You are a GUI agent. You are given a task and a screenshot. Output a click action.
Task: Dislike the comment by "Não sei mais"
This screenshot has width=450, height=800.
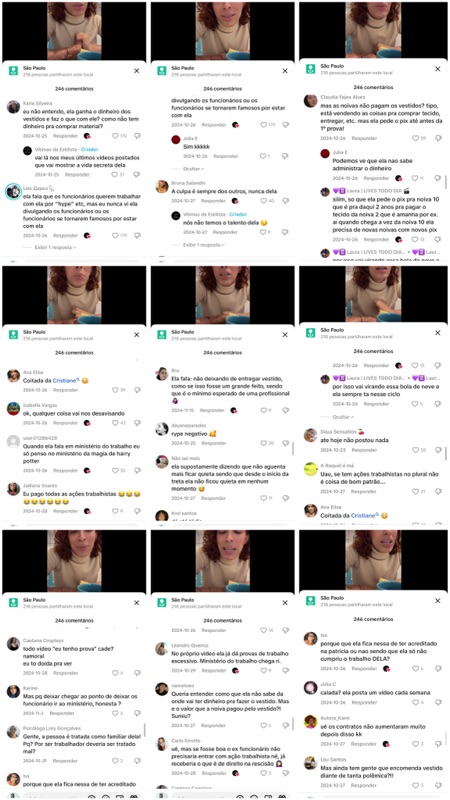click(286, 498)
